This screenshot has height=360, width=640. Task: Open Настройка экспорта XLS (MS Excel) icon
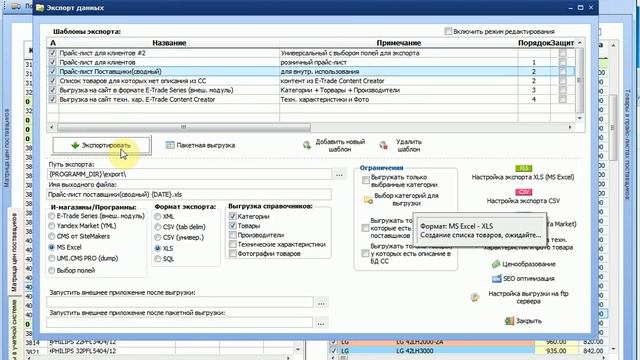(x=523, y=169)
